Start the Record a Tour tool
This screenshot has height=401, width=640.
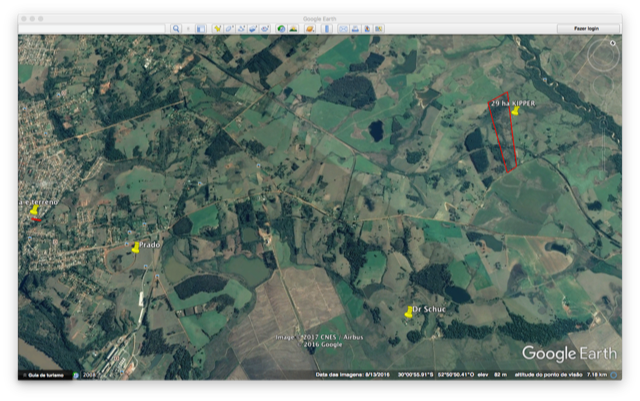[x=264, y=29]
